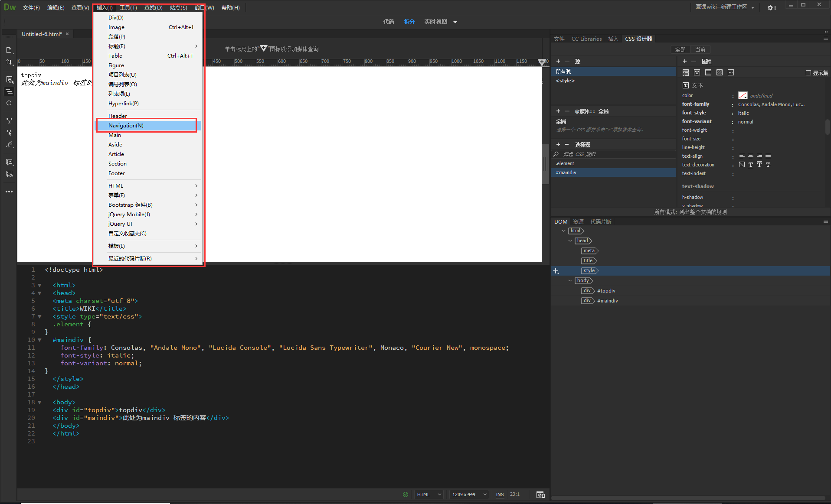This screenshot has width=831, height=504.
Task: Click the add-element plus beside style node
Action: pos(556,271)
